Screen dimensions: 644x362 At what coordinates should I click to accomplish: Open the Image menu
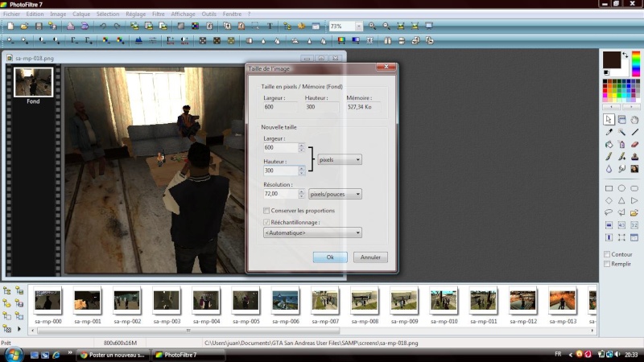click(58, 14)
